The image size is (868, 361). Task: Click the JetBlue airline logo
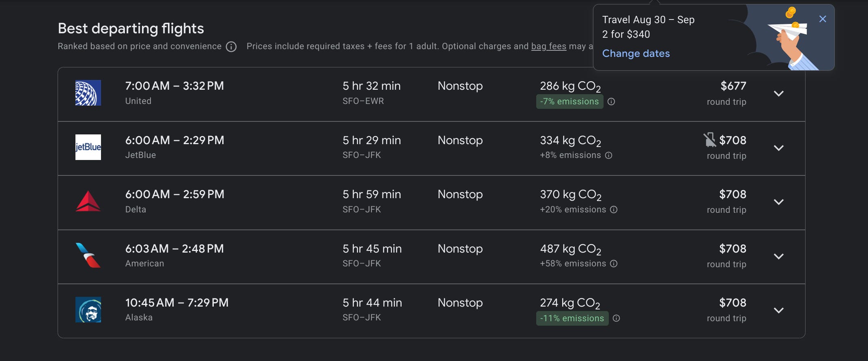point(88,147)
